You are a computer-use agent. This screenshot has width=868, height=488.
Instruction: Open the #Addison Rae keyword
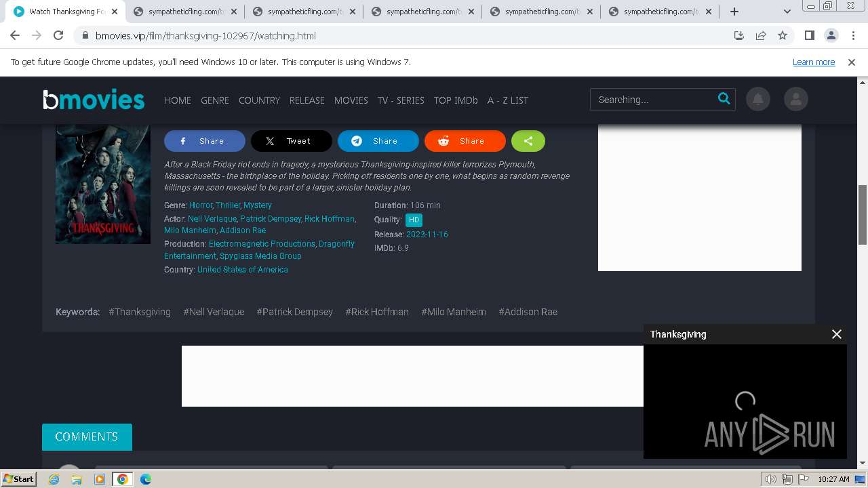pyautogui.click(x=528, y=312)
